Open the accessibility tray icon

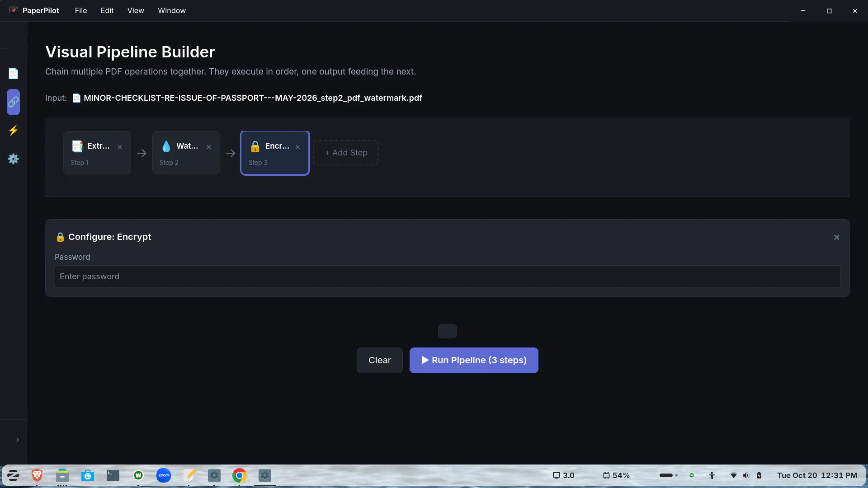[x=712, y=475]
